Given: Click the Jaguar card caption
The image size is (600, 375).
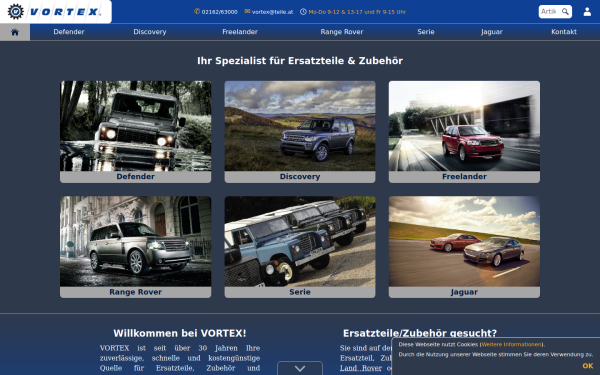Looking at the screenshot, I should (464, 292).
